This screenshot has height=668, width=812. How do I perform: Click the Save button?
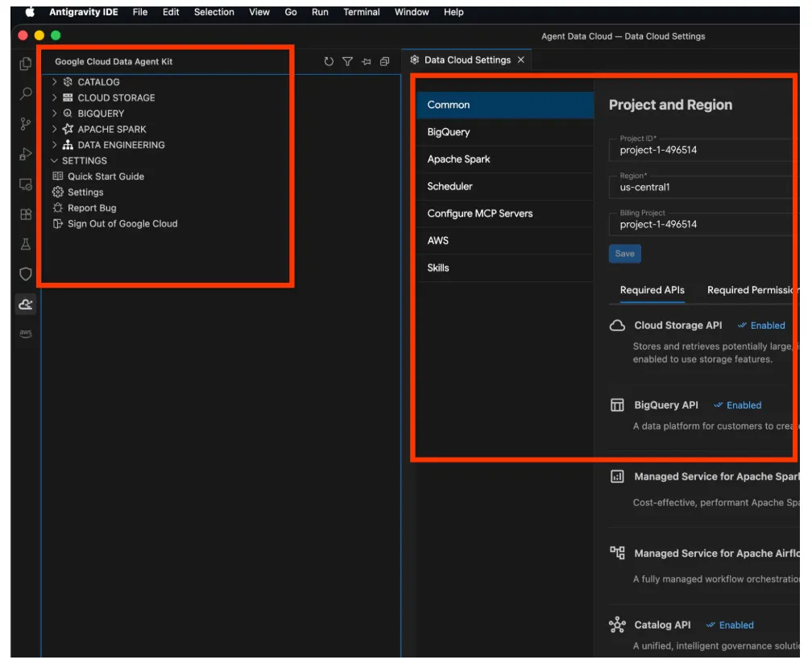coord(624,254)
